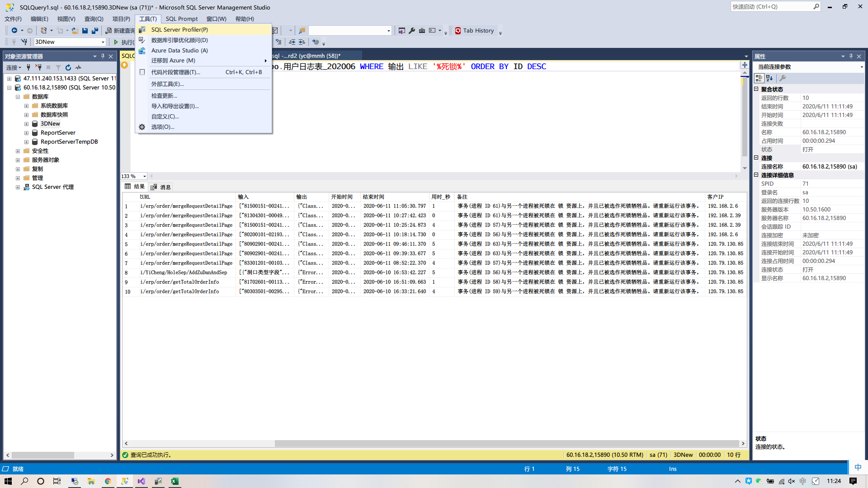Click 代码片段管理器(T)... menu entry
Viewport: 868px width, 488px height.
(203, 72)
